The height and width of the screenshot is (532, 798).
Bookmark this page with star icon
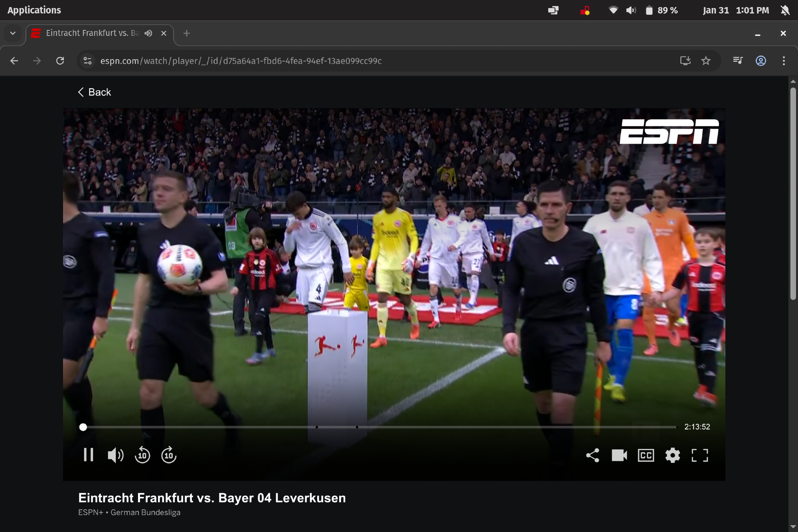pyautogui.click(x=706, y=61)
